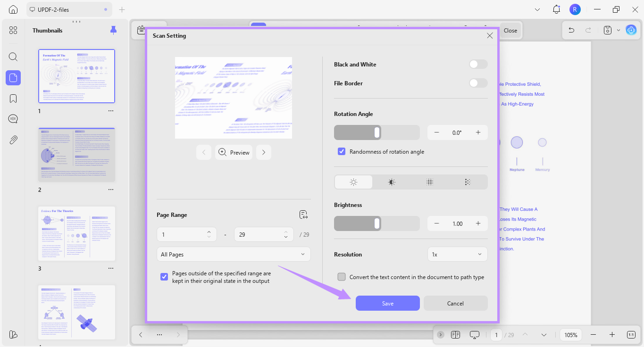The width and height of the screenshot is (644, 347).
Task: Select the dot pattern noise effect icon
Action: [429, 182]
